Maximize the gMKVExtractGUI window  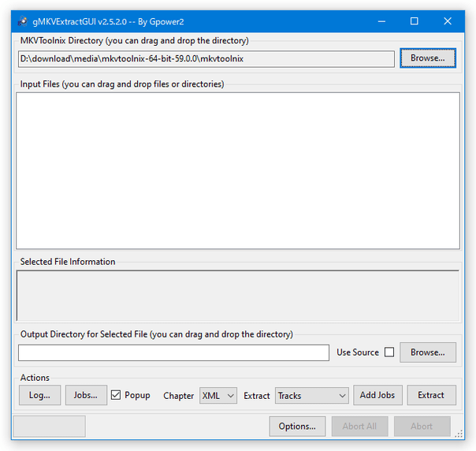415,21
